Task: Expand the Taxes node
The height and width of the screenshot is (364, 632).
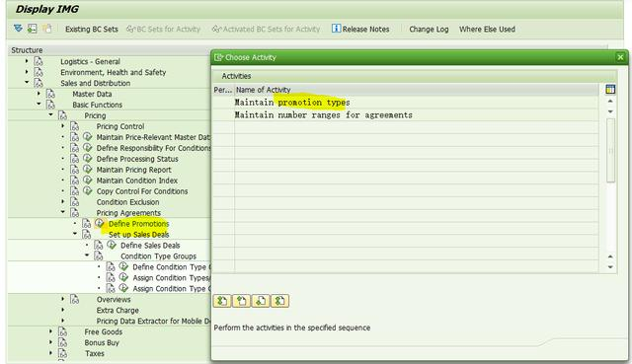Action: [x=50, y=353]
